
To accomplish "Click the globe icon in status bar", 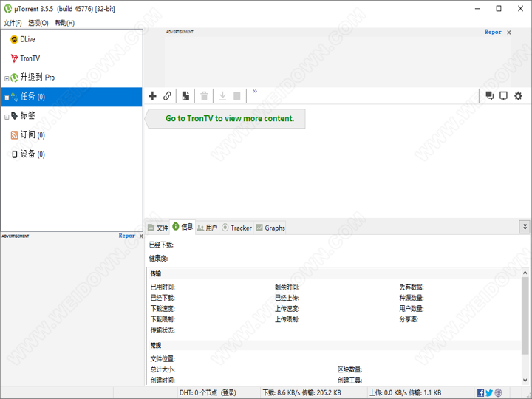I will coord(498,392).
